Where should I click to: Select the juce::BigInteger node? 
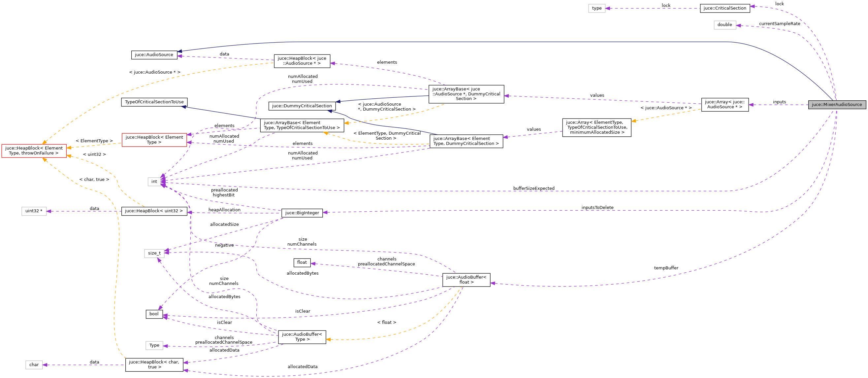[x=302, y=213]
